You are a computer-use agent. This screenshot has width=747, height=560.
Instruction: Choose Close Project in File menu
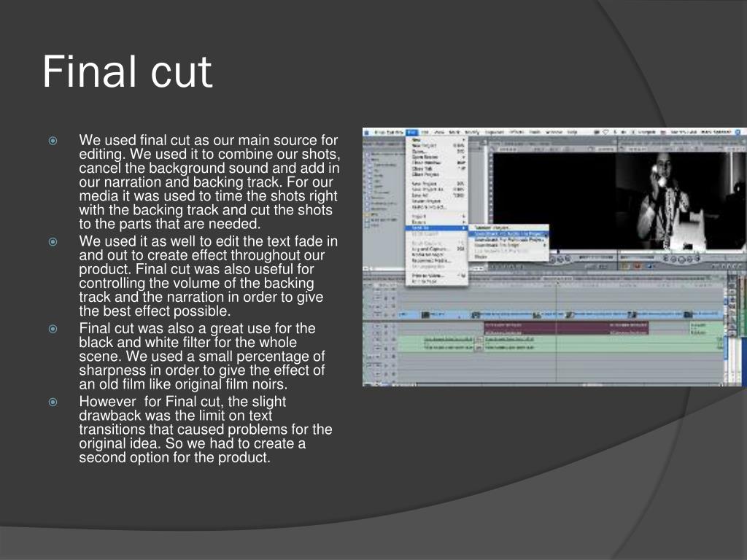[x=436, y=174]
